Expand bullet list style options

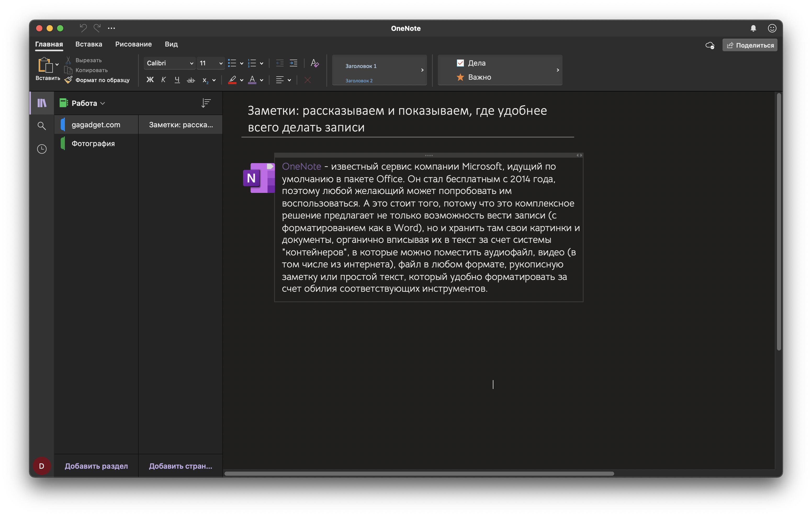click(241, 63)
